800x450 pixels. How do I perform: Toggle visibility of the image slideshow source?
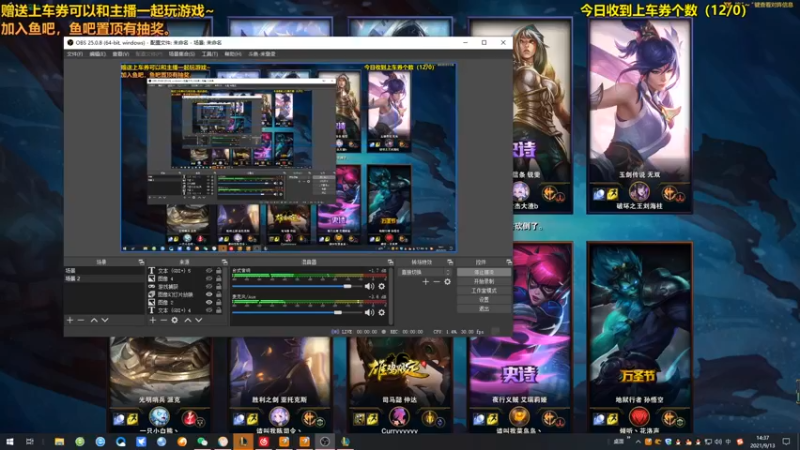coord(209,294)
